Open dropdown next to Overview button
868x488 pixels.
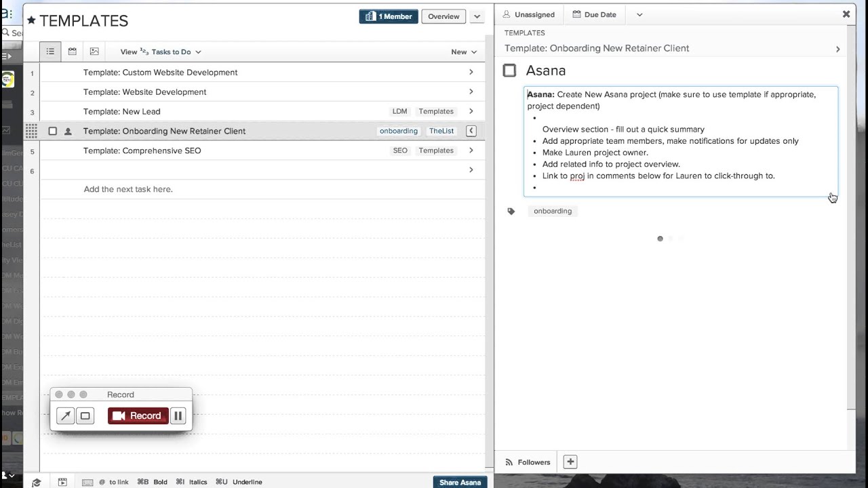477,16
